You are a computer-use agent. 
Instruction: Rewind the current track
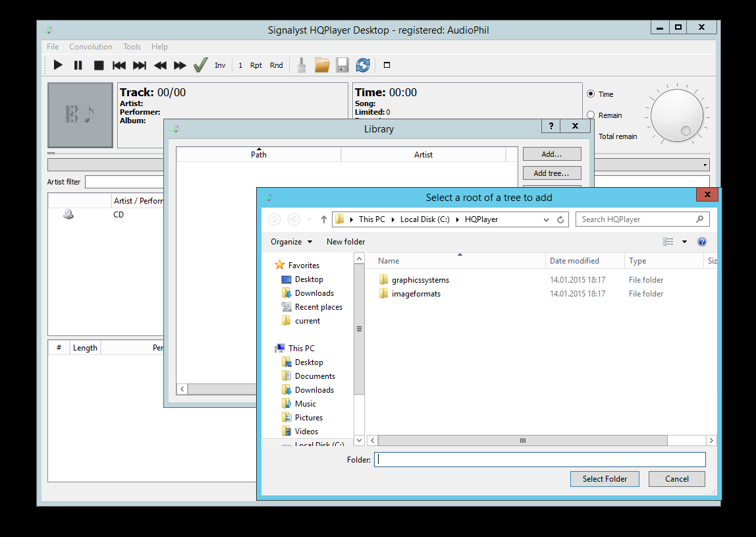[x=160, y=65]
